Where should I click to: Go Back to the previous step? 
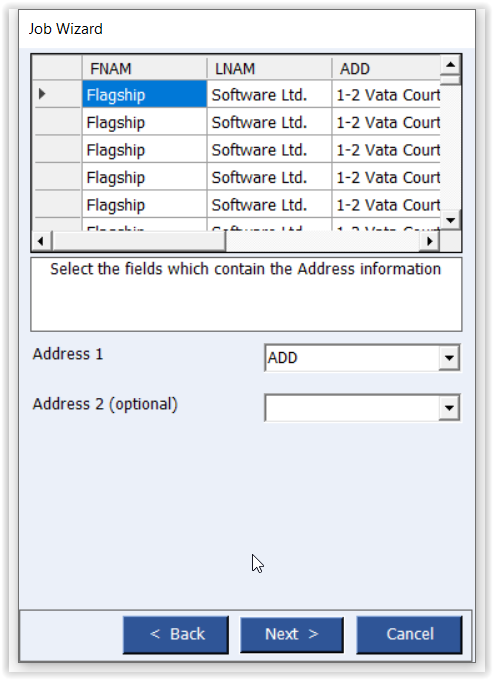tap(176, 635)
